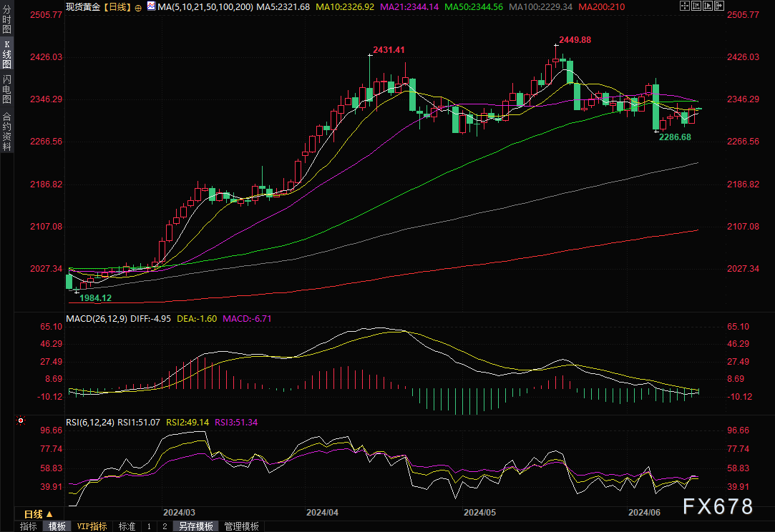Click the chart axis icon with left-pointing arrow
The width and height of the screenshot is (775, 532).
coord(696,6)
